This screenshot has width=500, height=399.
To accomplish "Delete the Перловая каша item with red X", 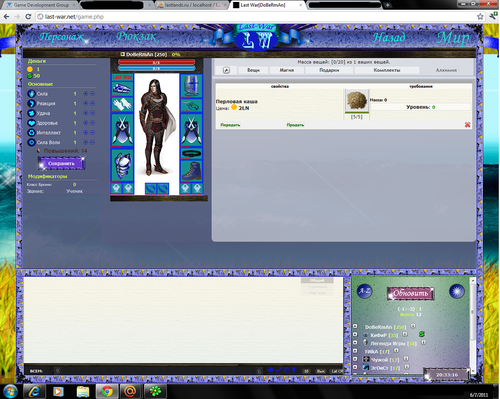I will point(467,125).
